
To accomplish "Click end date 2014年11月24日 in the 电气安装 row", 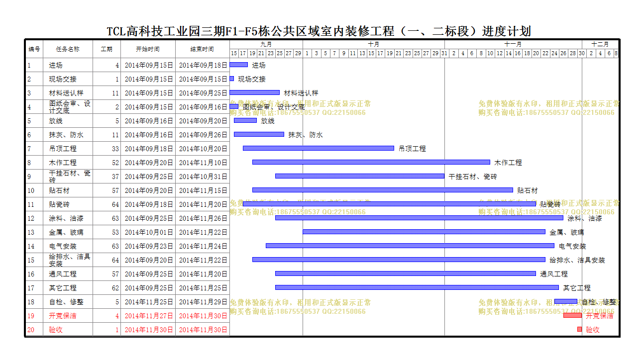I will (203, 246).
